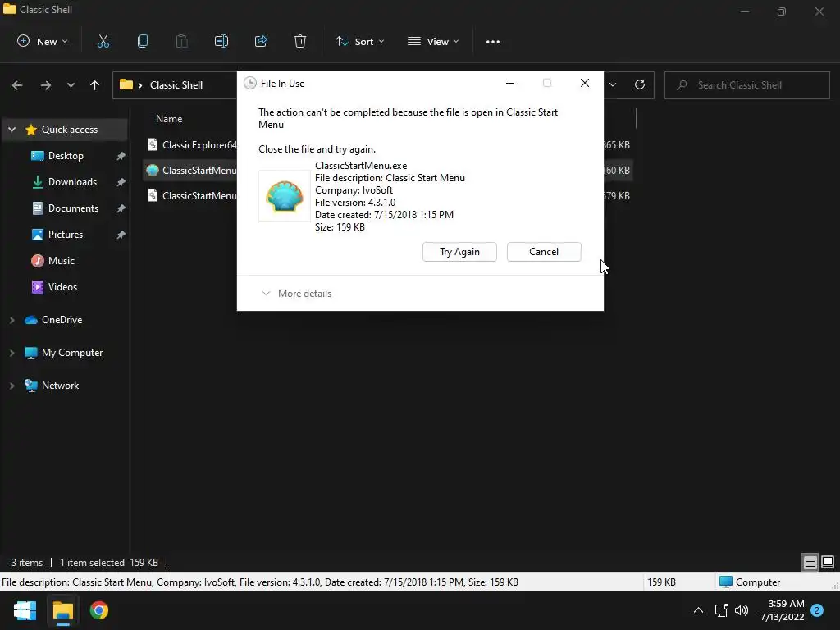
Task: Click the Cut scissors icon in toolbar
Action: click(x=103, y=41)
